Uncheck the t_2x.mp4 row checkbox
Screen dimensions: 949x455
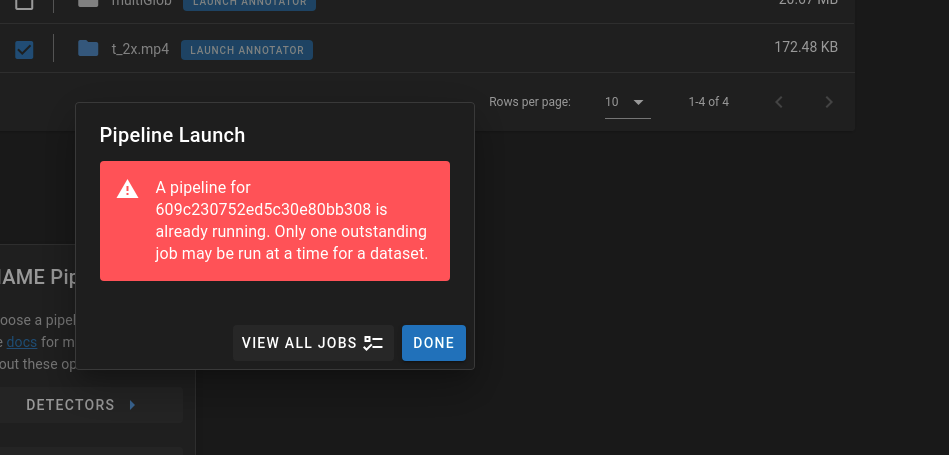24,50
